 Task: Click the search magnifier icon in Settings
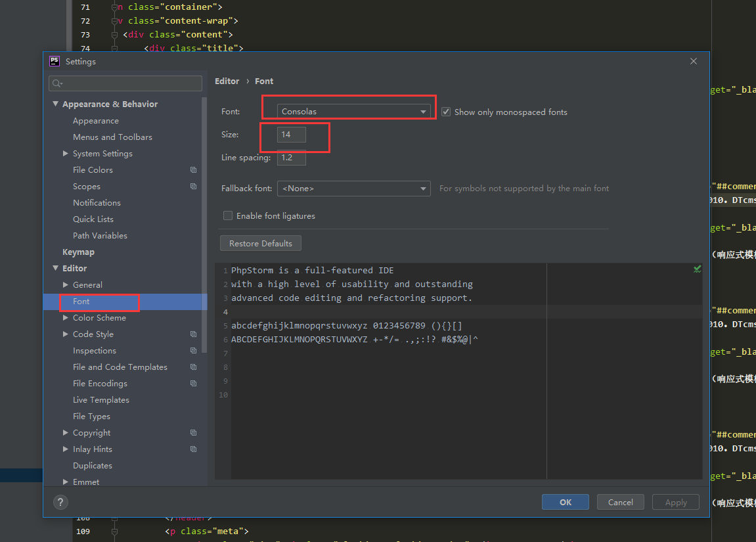click(x=57, y=83)
